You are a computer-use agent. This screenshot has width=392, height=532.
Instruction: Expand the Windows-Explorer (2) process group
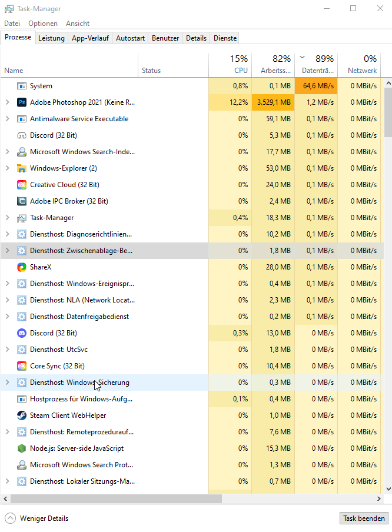click(x=7, y=168)
